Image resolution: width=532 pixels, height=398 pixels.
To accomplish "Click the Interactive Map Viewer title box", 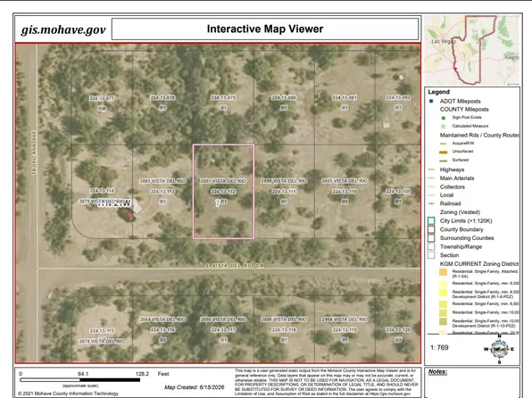I will coord(265,29).
